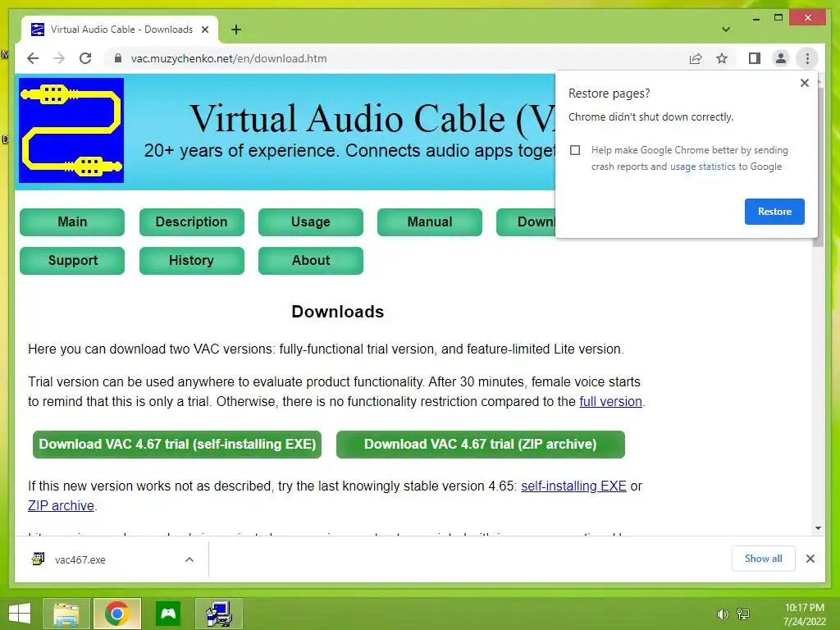
Task: Open the Chrome profile avatar
Action: 781,58
